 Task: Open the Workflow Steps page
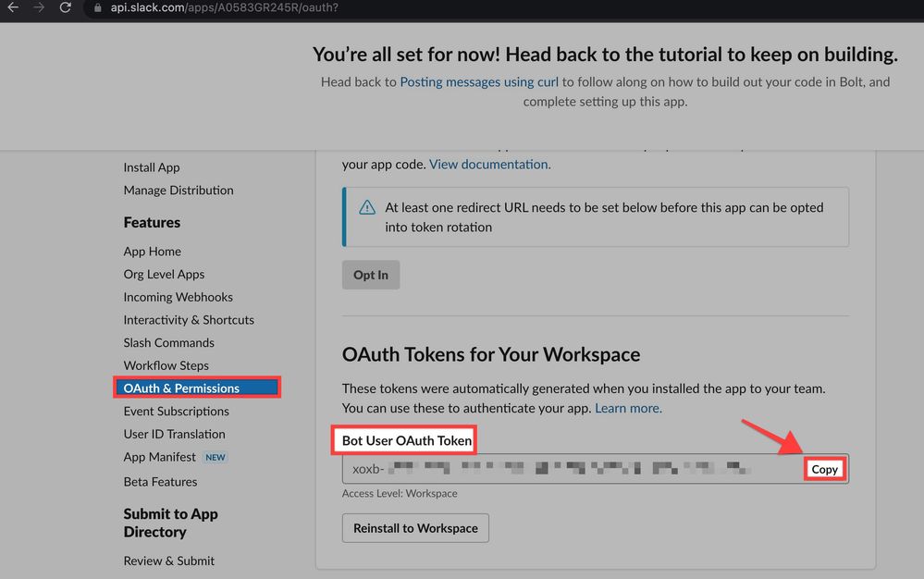166,365
